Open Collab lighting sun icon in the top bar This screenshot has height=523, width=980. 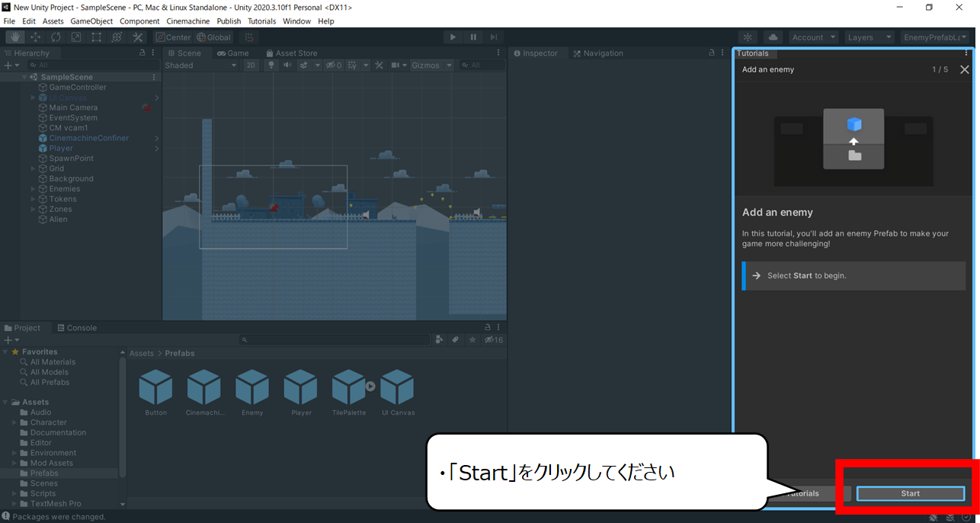tap(748, 37)
